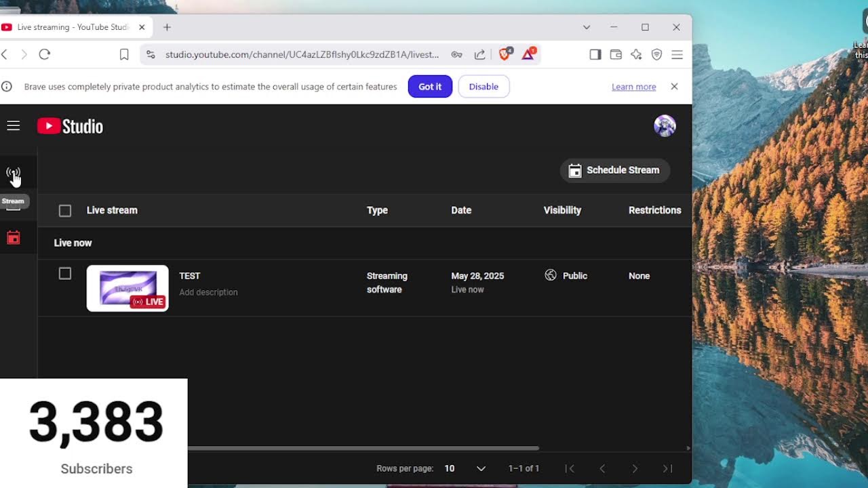
Task: Click the None restrictions cell
Action: pyautogui.click(x=639, y=276)
